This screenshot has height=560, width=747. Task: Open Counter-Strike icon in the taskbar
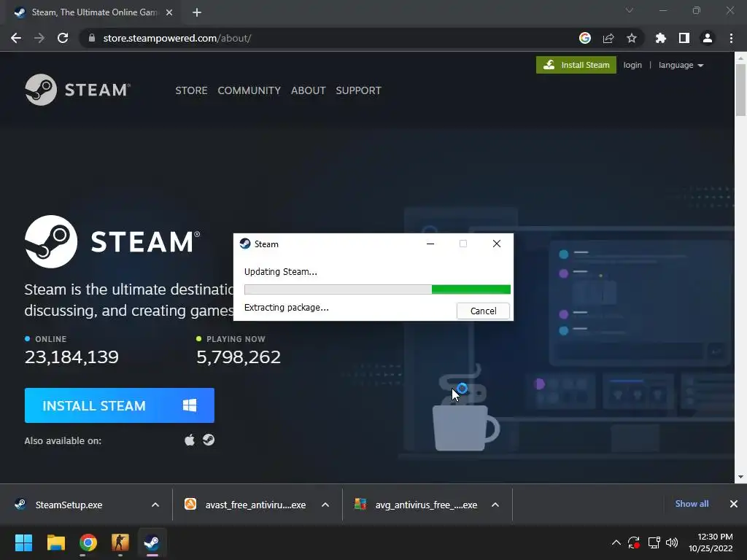point(120,542)
